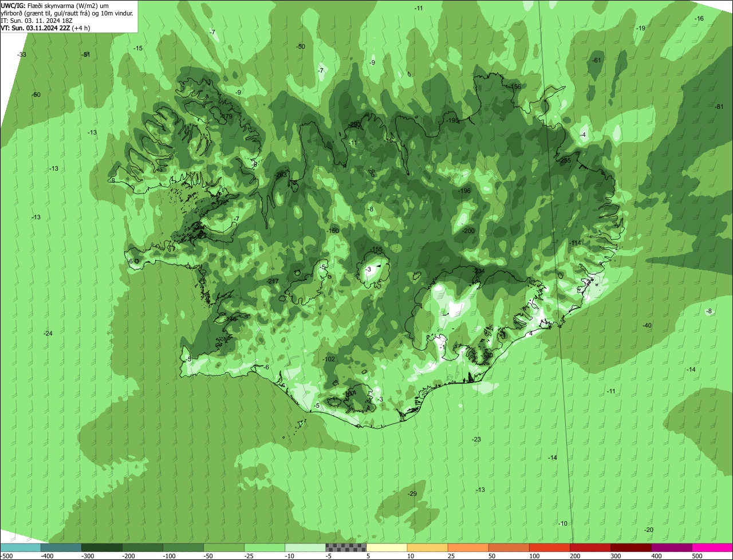The image size is (733, 560).
Task: Click the header line 'yfirborð (grænt til, gul/rautt frá) og 10m vindur.'
Action: pos(68,13)
